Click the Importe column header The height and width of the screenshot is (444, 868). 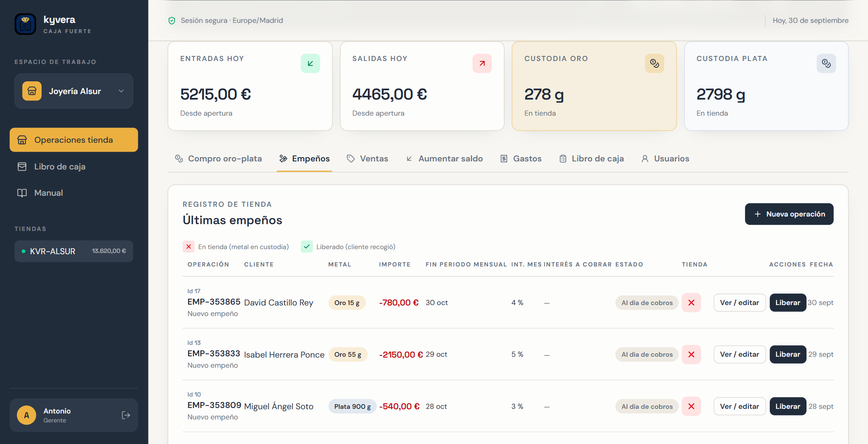coord(395,264)
